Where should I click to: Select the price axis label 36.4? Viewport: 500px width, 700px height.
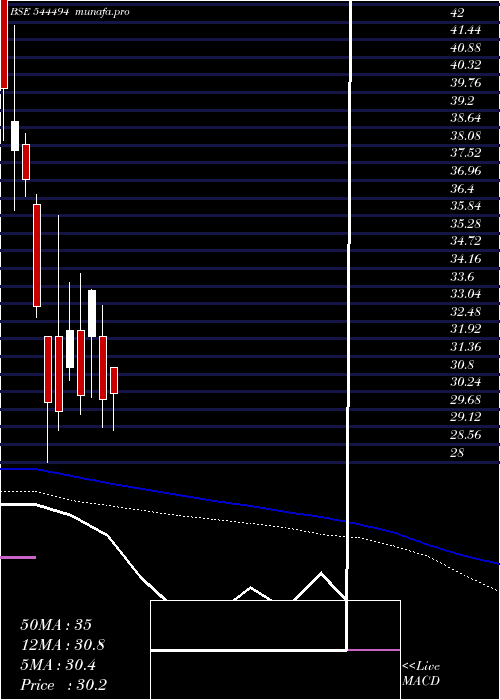[462, 188]
